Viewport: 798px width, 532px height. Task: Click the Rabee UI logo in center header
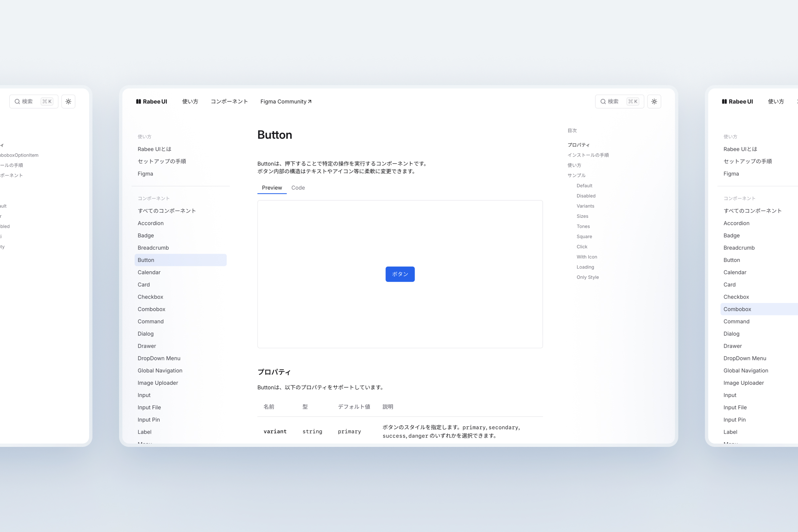coord(152,101)
